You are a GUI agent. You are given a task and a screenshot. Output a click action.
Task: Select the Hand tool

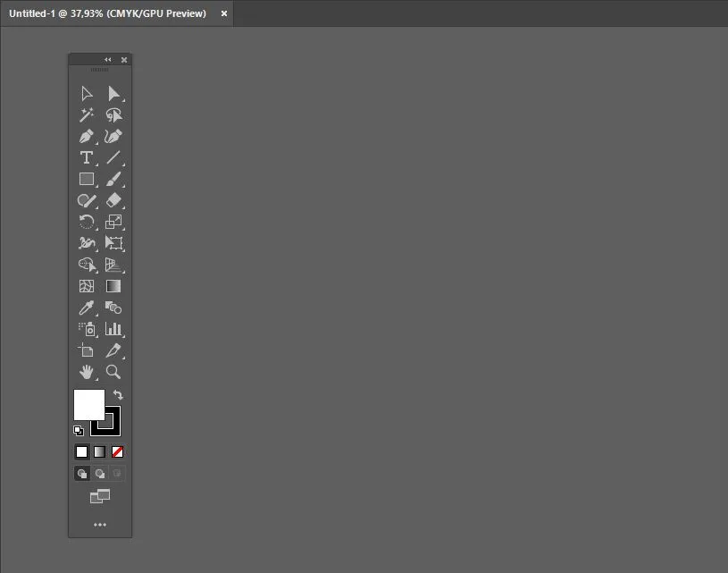coord(86,372)
